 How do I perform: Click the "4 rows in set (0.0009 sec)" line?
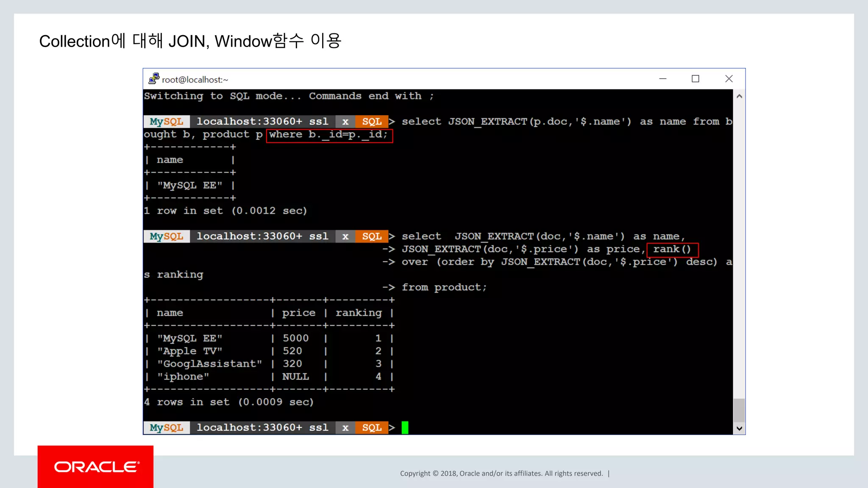229,402
